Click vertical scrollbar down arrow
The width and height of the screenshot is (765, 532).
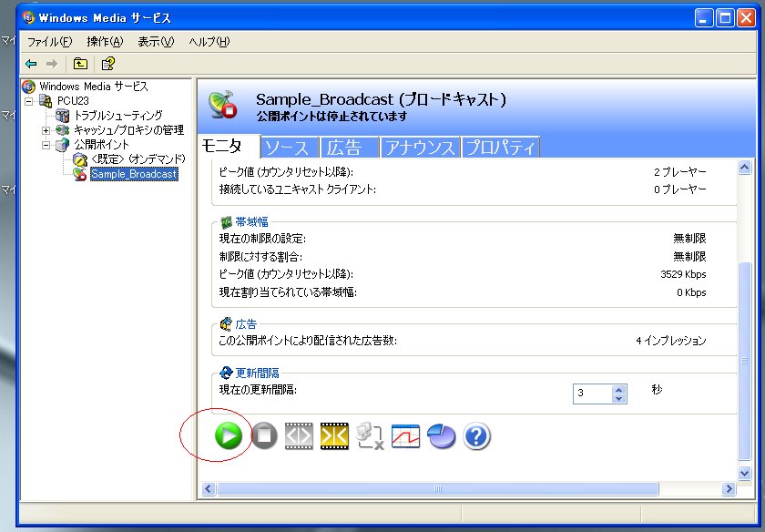coord(744,473)
